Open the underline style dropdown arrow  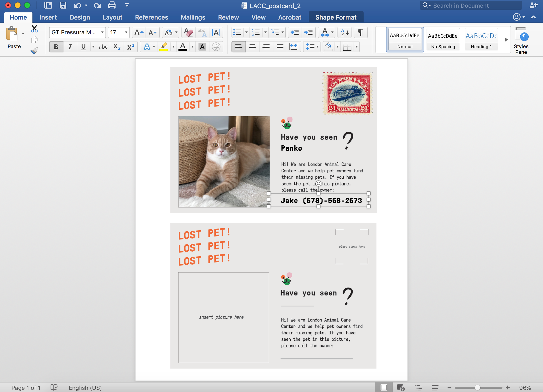(x=93, y=47)
